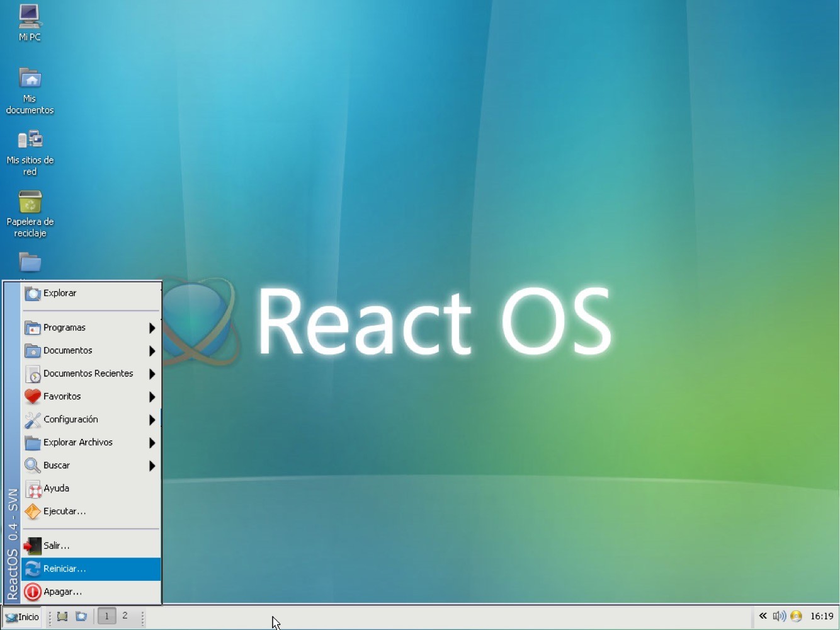
Task: Open the Favoritos heart icon
Action: pyautogui.click(x=33, y=397)
